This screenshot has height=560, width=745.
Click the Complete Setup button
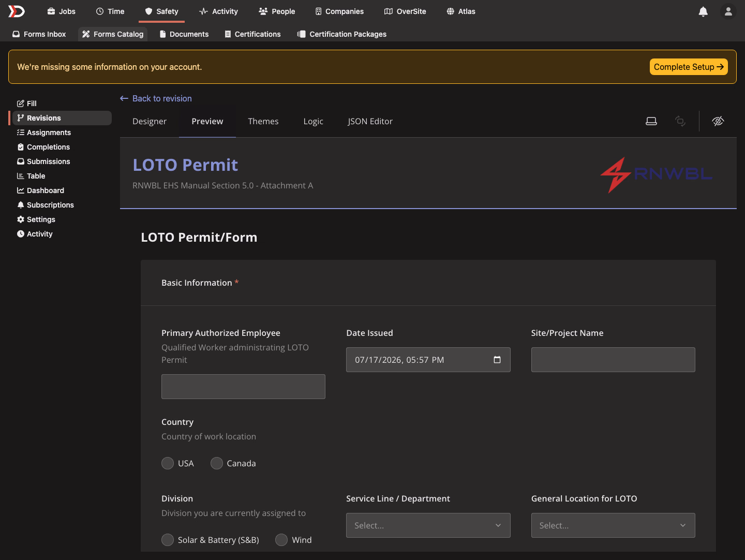coord(689,67)
